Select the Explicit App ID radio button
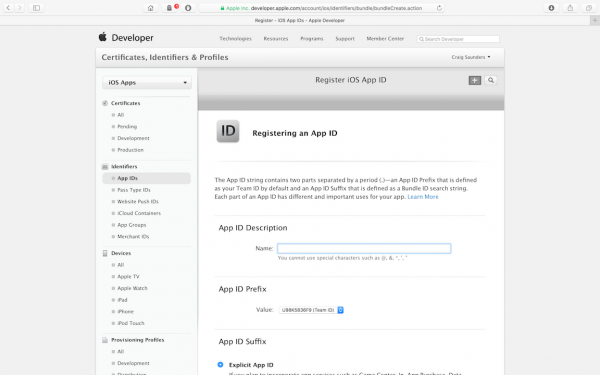600x375 pixels. [x=220, y=365]
